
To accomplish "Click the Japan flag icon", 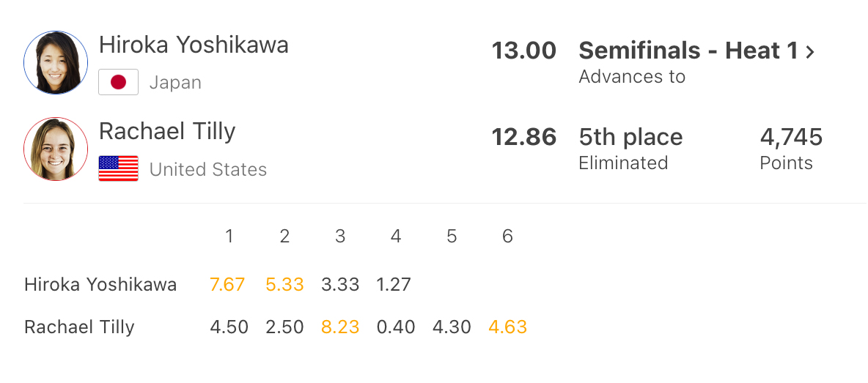I will pos(118,82).
